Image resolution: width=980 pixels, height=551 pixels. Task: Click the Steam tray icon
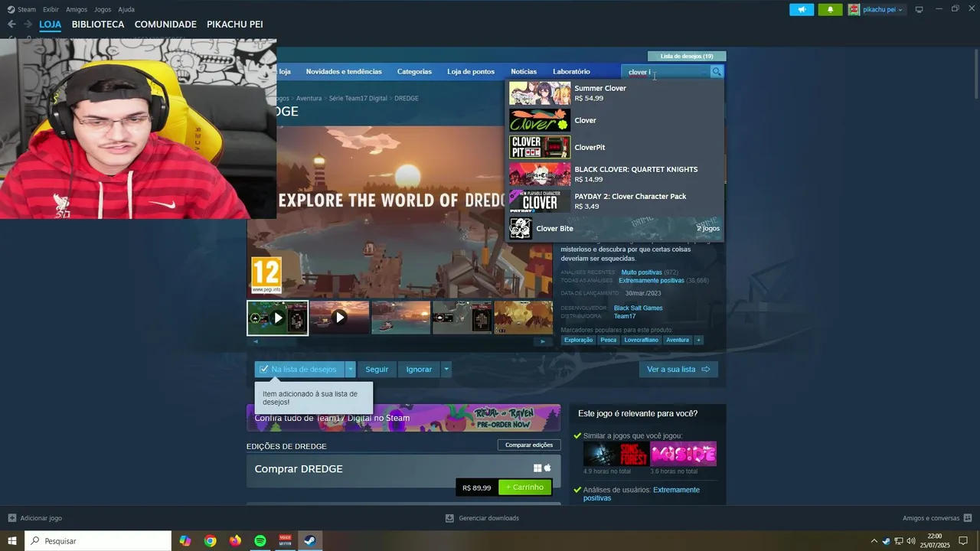click(886, 541)
